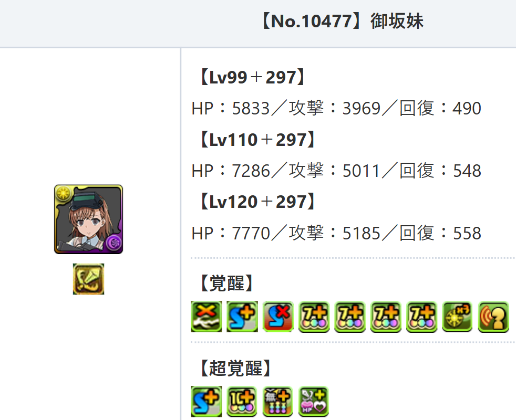This screenshot has width=516, height=420.
Task: Open the 御坂妹 character portrait thumbnail
Action: pyautogui.click(x=88, y=219)
